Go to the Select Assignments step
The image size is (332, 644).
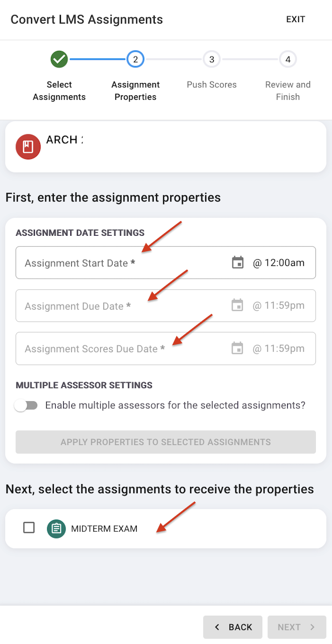tap(59, 91)
